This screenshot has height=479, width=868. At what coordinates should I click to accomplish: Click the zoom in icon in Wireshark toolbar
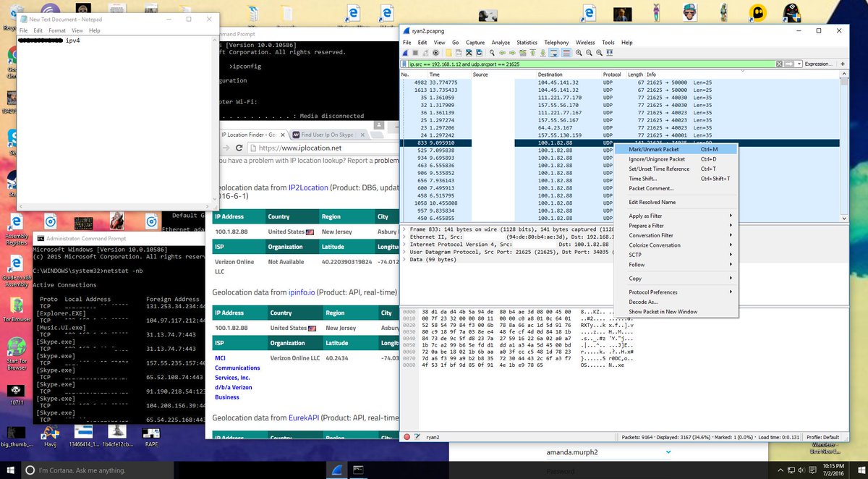click(579, 53)
